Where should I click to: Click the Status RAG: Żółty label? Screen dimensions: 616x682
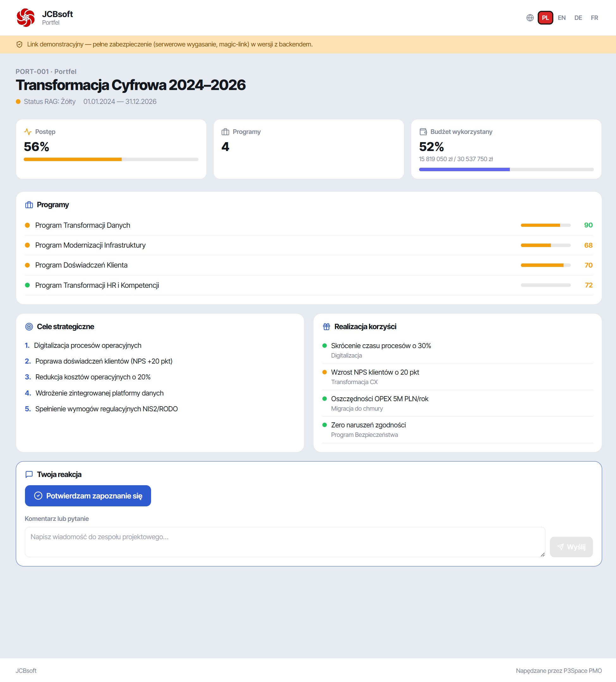(50, 101)
